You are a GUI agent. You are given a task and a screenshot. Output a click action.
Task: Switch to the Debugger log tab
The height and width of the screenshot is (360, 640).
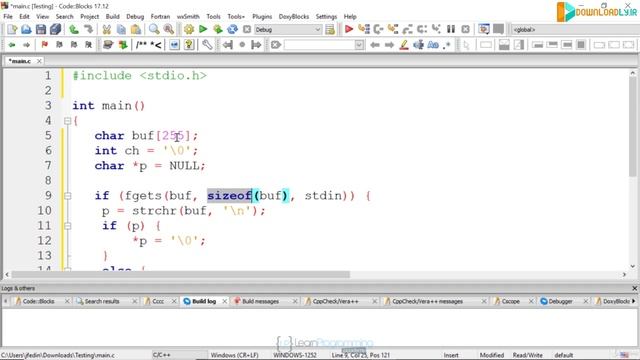tap(560, 301)
